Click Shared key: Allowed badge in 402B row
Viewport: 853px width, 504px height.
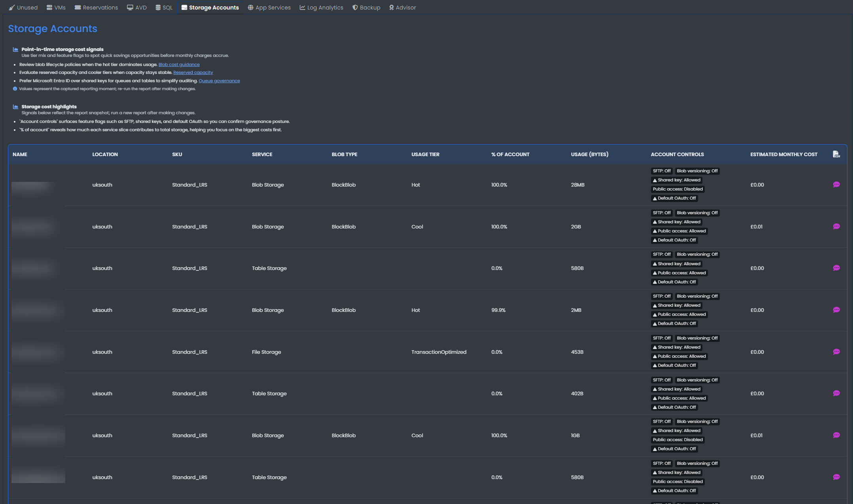676,389
